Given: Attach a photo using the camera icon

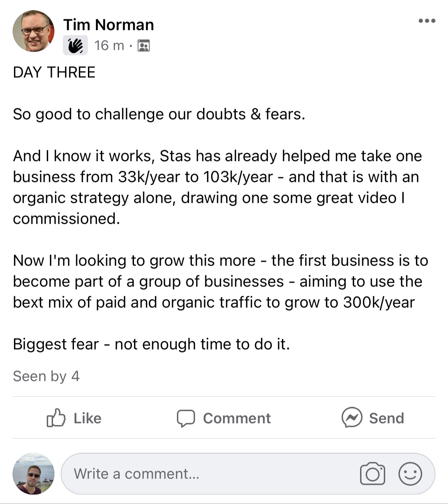Looking at the screenshot, I should [x=372, y=474].
